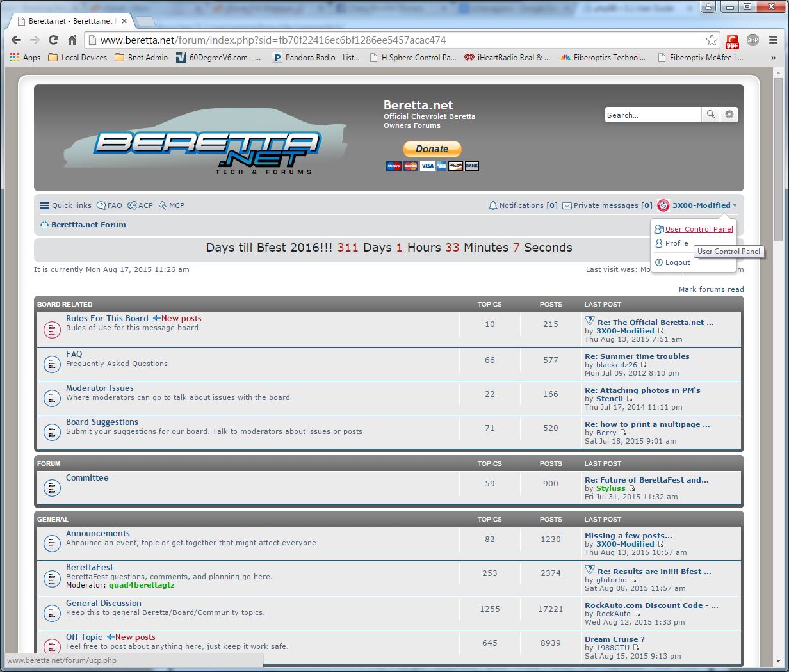This screenshot has height=672, width=789.
Task: Select User Control Panel menu entry
Action: [699, 229]
